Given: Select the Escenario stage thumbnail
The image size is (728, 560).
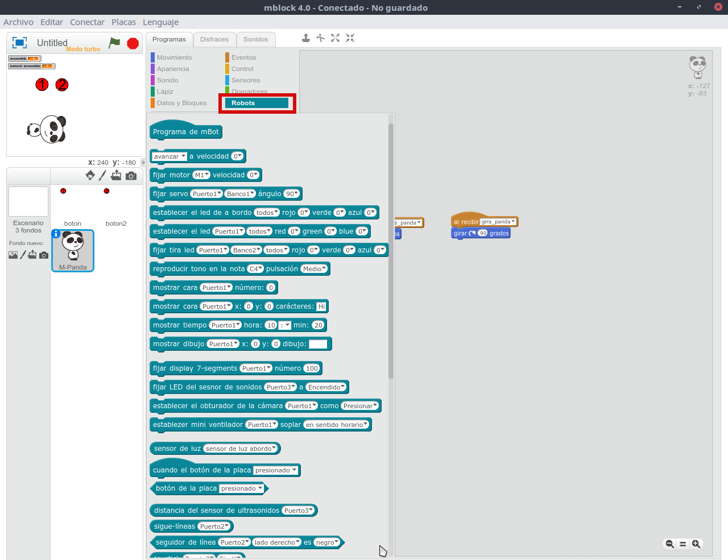Looking at the screenshot, I should click(28, 202).
